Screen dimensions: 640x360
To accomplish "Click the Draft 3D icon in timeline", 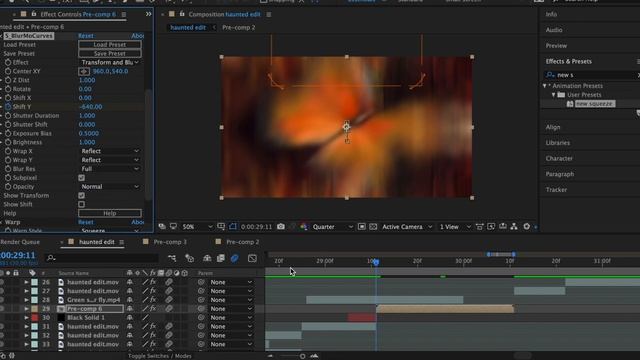I will (x=189, y=258).
